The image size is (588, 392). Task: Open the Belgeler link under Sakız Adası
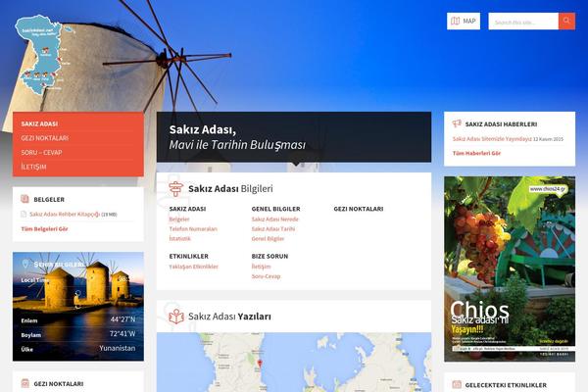[x=179, y=220]
